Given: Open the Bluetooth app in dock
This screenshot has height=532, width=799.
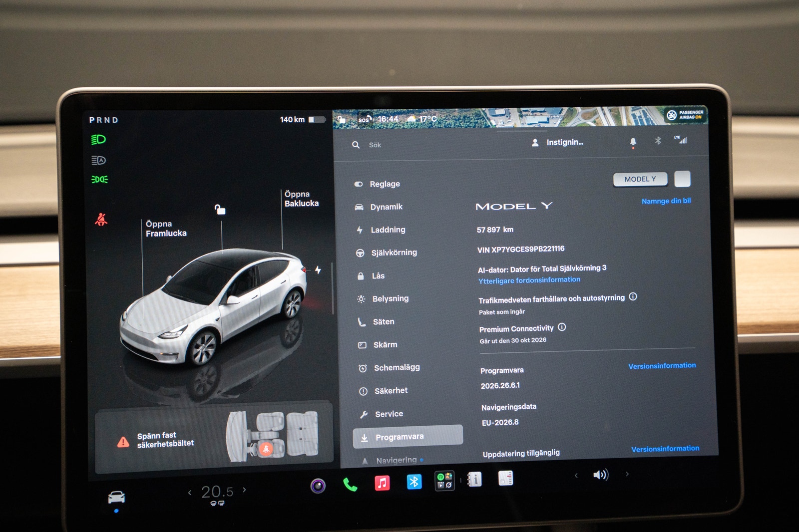Looking at the screenshot, I should [414, 482].
